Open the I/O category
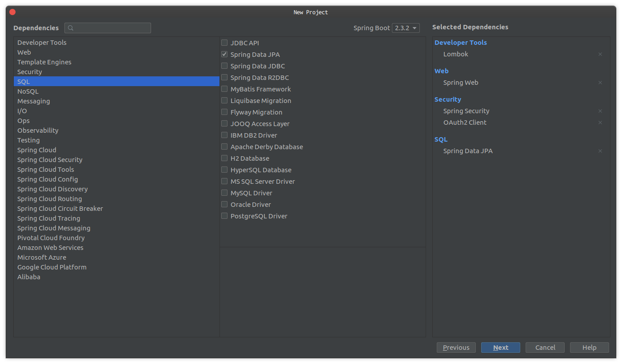Image resolution: width=622 pixels, height=364 pixels. (116, 111)
